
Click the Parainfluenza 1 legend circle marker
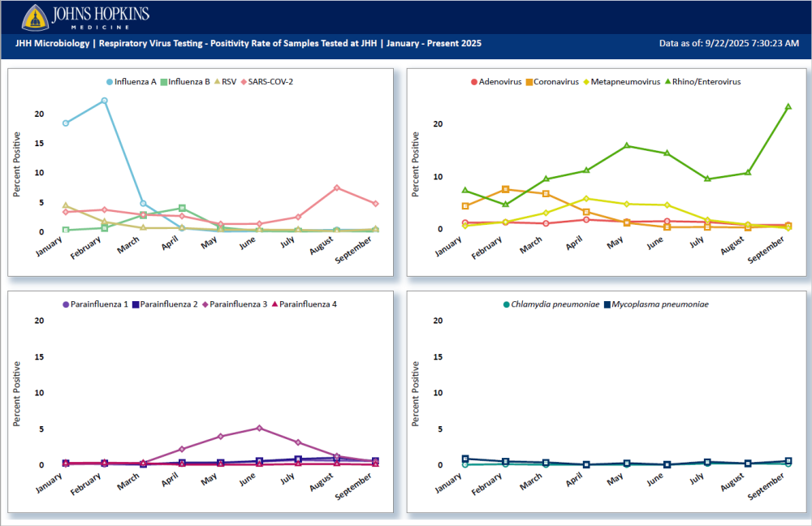(66, 304)
